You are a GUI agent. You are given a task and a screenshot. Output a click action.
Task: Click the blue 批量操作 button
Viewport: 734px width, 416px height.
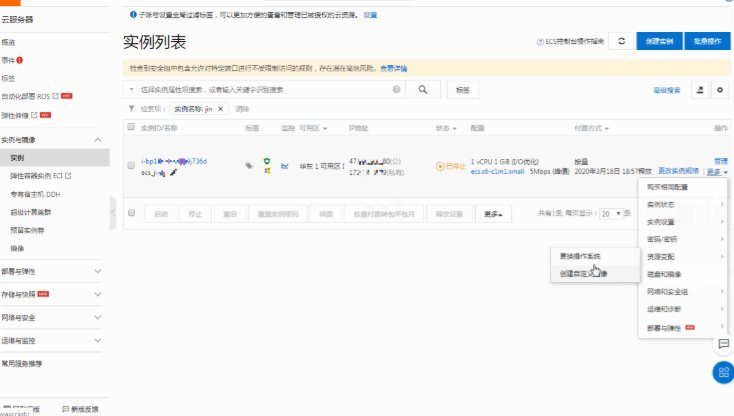[x=707, y=41]
